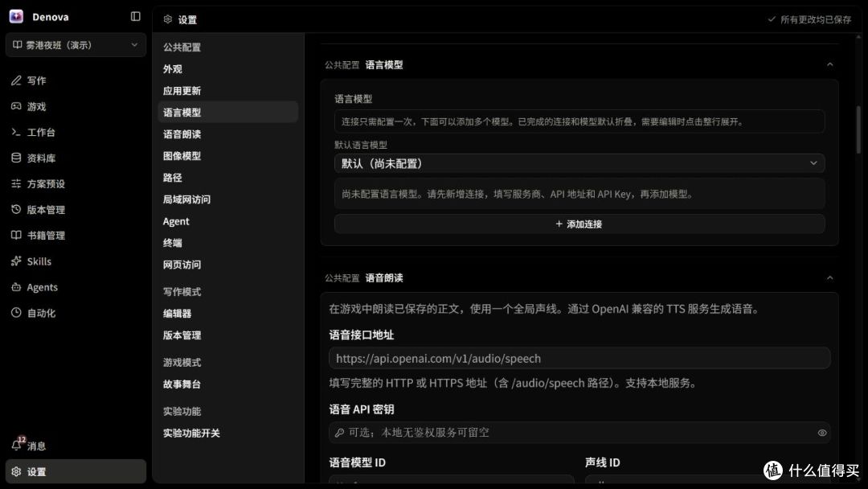Select 网页访问 in settings navigation

point(228,264)
